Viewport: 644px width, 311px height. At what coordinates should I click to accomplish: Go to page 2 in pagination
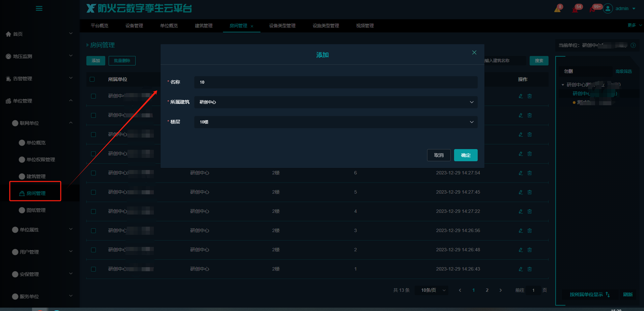point(487,290)
